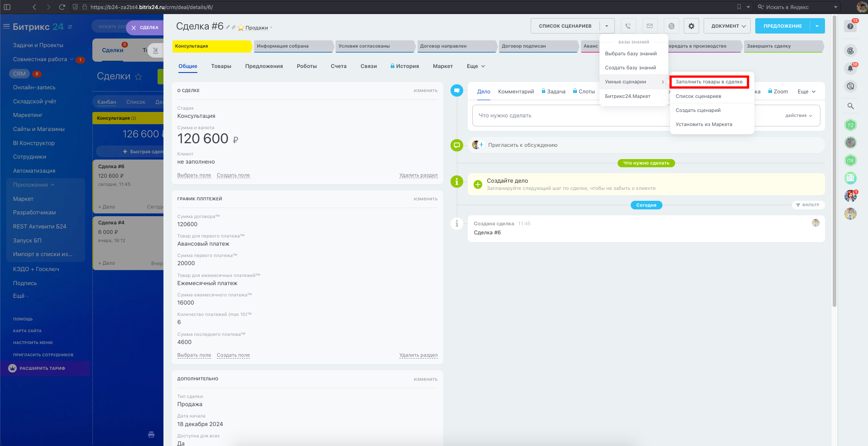
Task: Open the T2 chat avatar
Action: pos(850,125)
